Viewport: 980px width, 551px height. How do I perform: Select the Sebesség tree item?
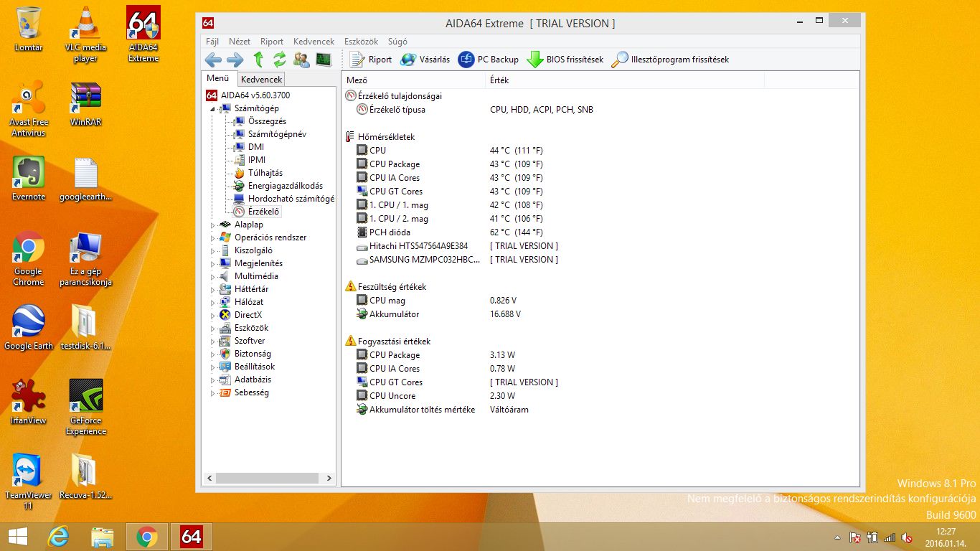tap(252, 392)
